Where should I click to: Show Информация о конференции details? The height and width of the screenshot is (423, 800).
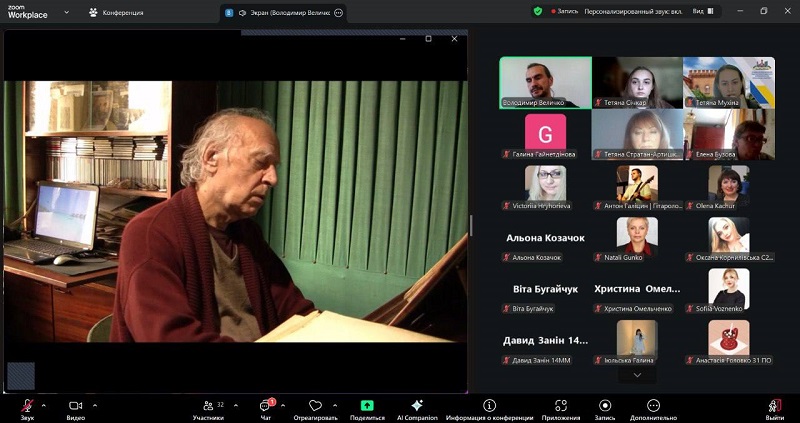click(x=489, y=406)
